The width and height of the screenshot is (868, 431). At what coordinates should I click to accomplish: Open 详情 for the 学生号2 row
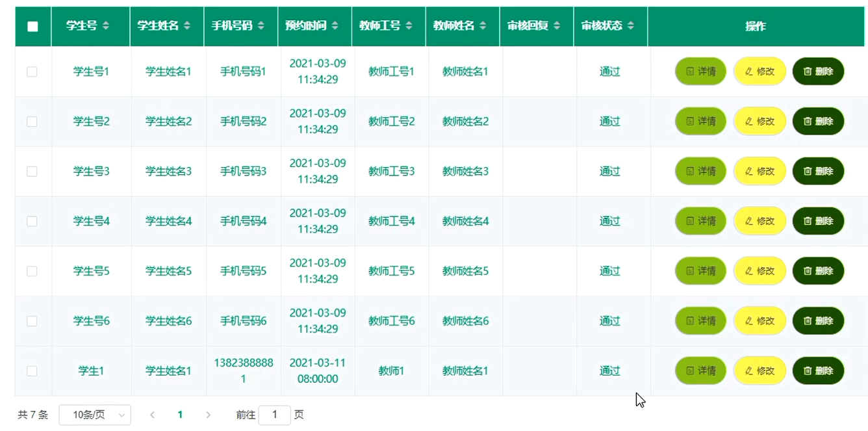[x=701, y=122]
